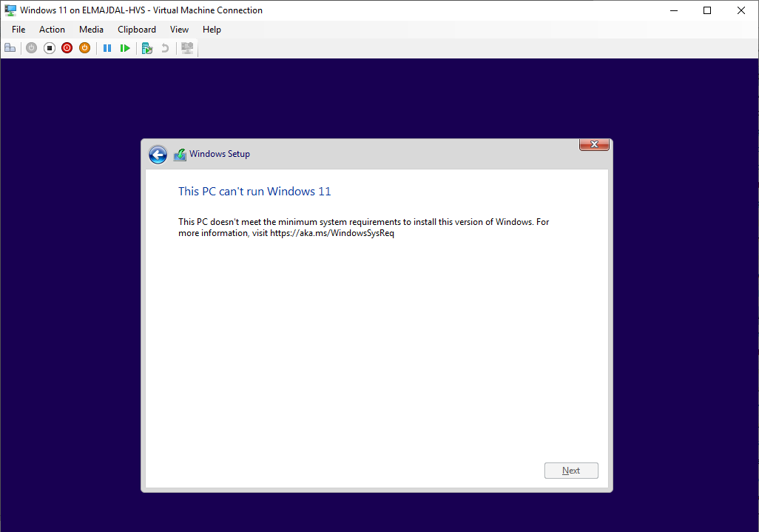Maximize the Virtual Machine Connection window

707,10
